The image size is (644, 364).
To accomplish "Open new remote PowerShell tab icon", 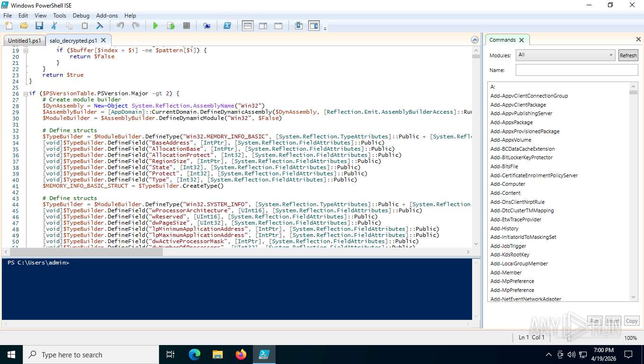I will [x=206, y=26].
